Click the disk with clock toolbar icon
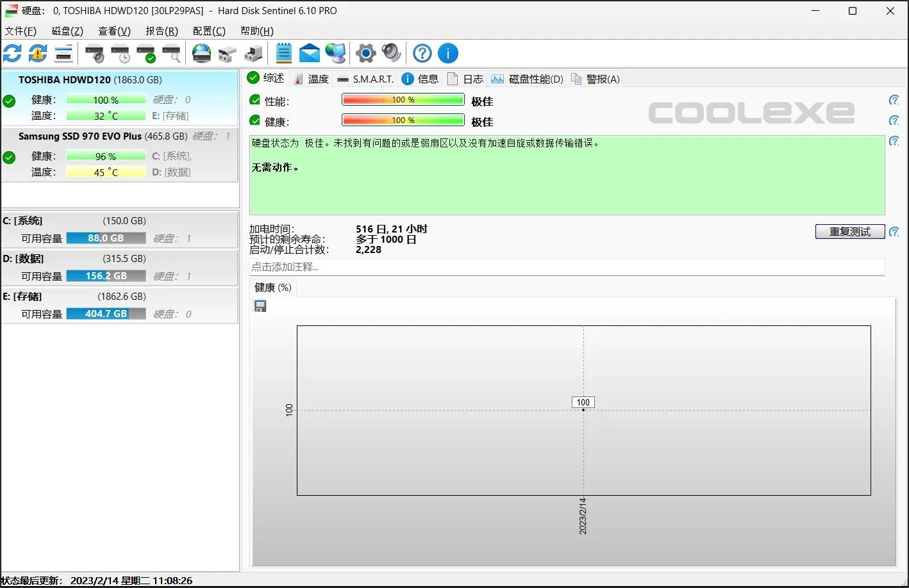 coord(121,53)
